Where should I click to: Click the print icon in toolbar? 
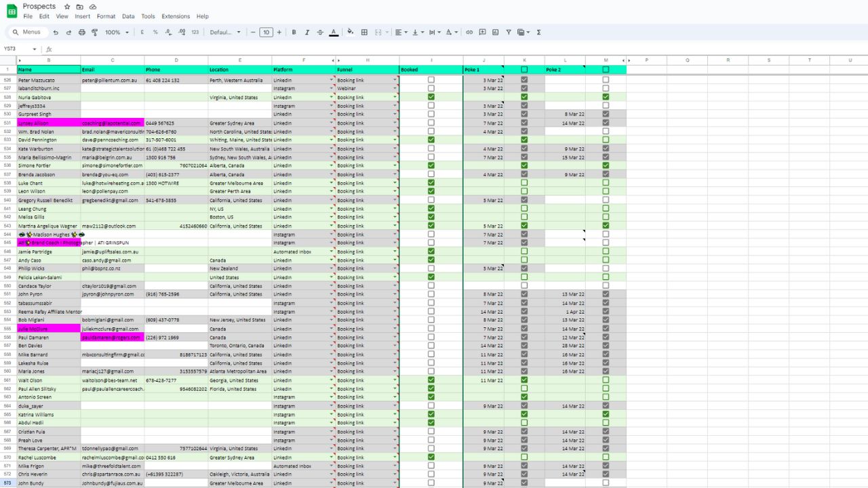pyautogui.click(x=82, y=33)
